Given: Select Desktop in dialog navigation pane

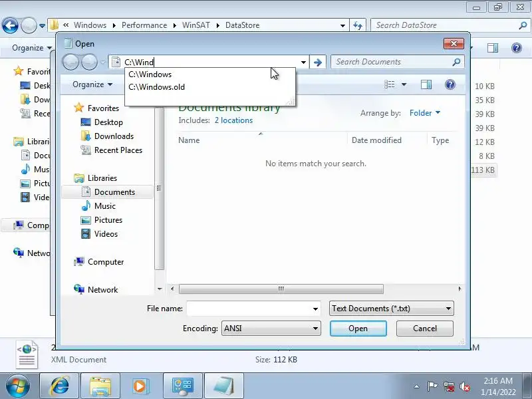Looking at the screenshot, I should pos(108,122).
